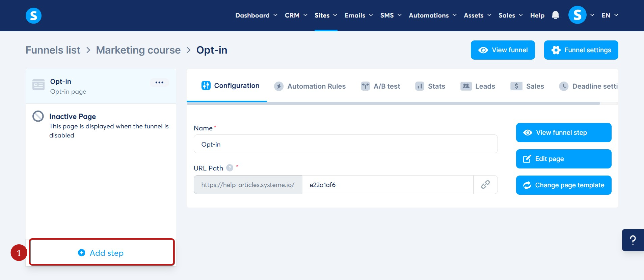This screenshot has height=280, width=644.
Task: Click the Edit page button
Action: click(564, 159)
